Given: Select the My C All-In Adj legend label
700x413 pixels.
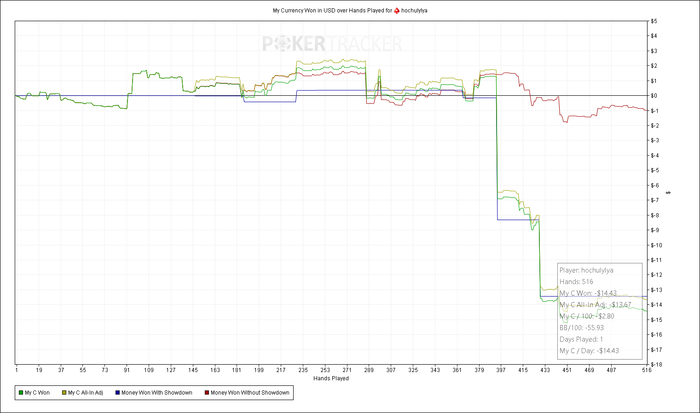Looking at the screenshot, I should (85, 393).
